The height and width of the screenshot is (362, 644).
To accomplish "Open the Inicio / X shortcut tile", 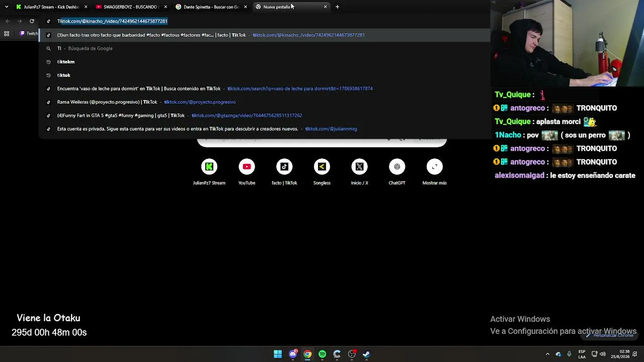I will point(359,172).
